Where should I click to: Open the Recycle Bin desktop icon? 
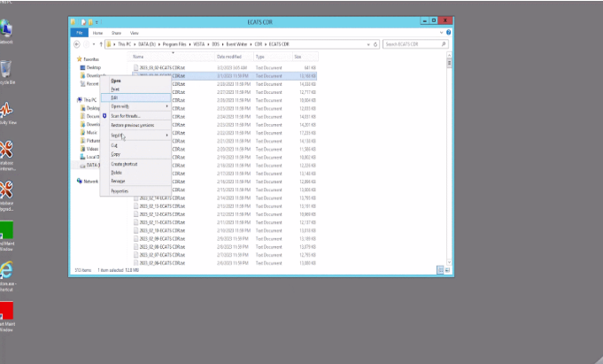(6, 73)
